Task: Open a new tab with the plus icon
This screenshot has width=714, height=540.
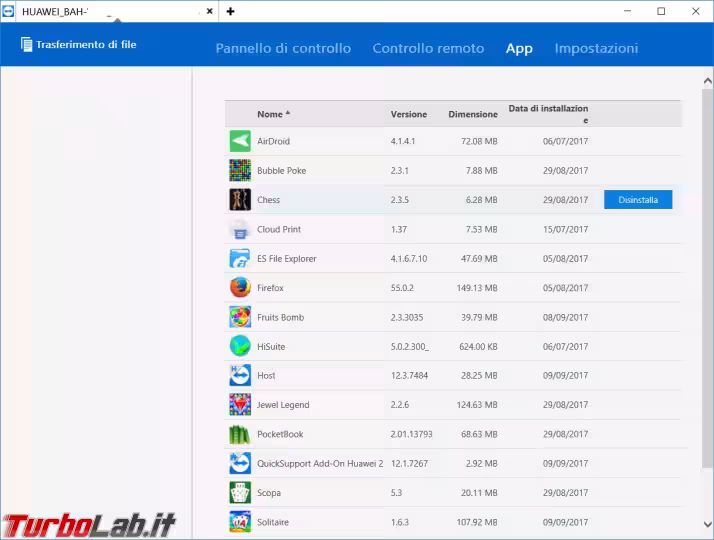Action: coord(230,11)
